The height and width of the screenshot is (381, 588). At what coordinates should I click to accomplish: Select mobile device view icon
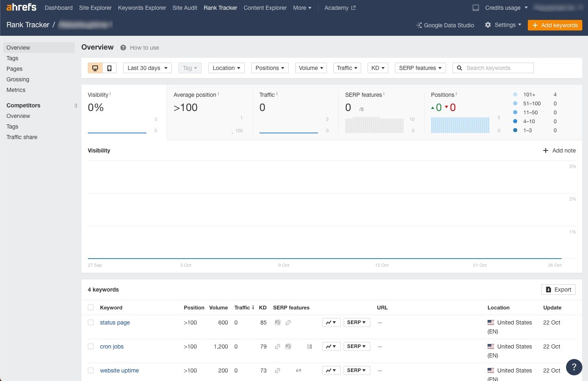tap(109, 68)
